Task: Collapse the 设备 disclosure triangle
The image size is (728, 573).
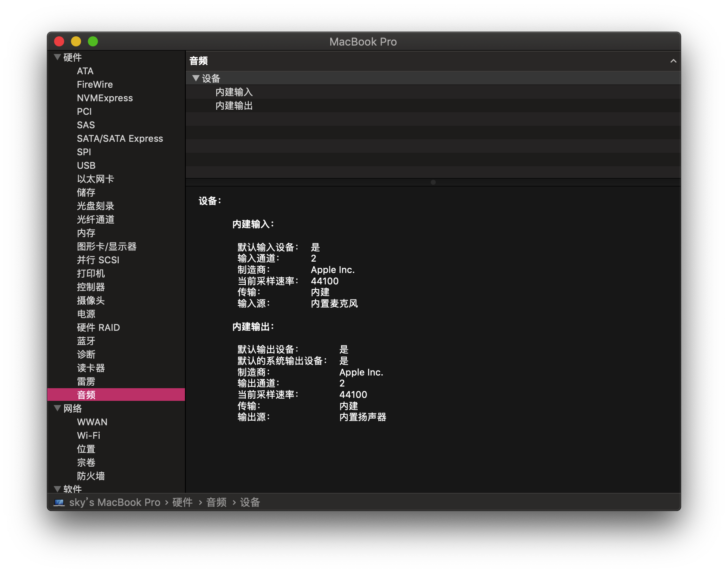Action: point(196,78)
